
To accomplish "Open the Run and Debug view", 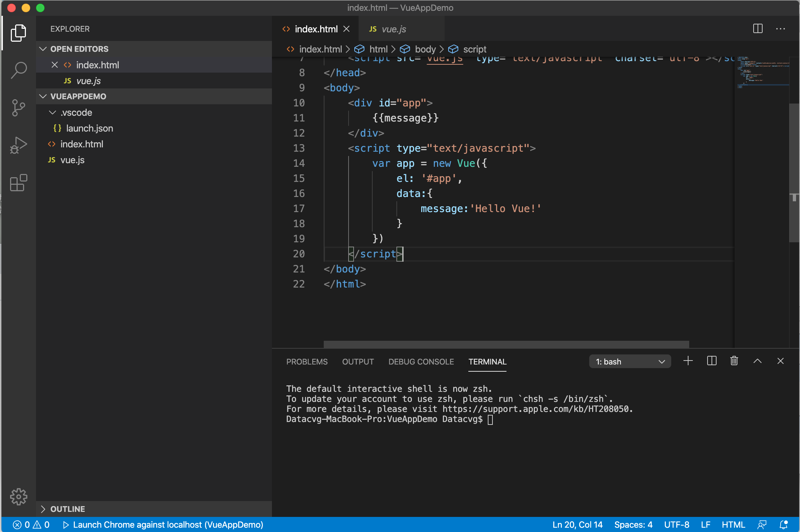I will tap(19, 145).
